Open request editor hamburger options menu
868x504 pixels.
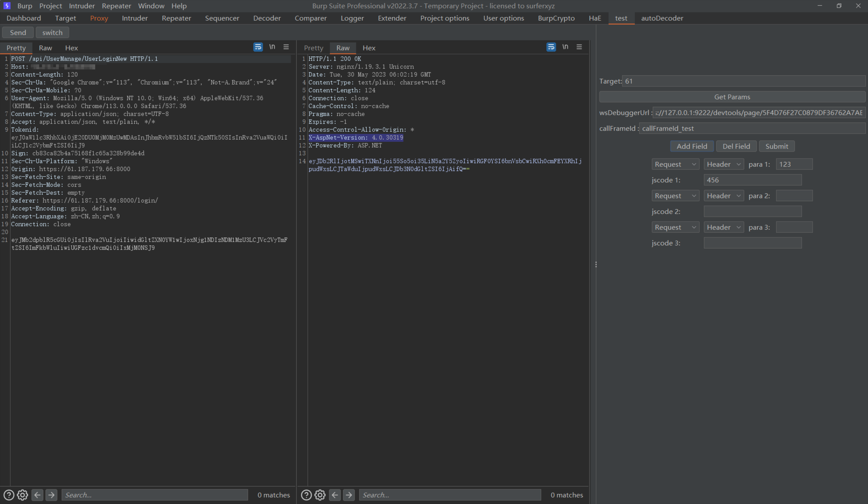point(286,47)
